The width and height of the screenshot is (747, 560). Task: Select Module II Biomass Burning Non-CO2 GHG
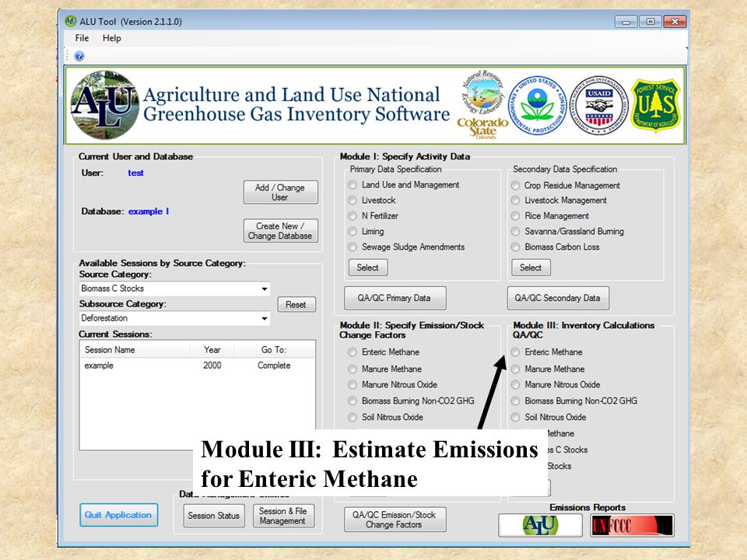point(352,401)
